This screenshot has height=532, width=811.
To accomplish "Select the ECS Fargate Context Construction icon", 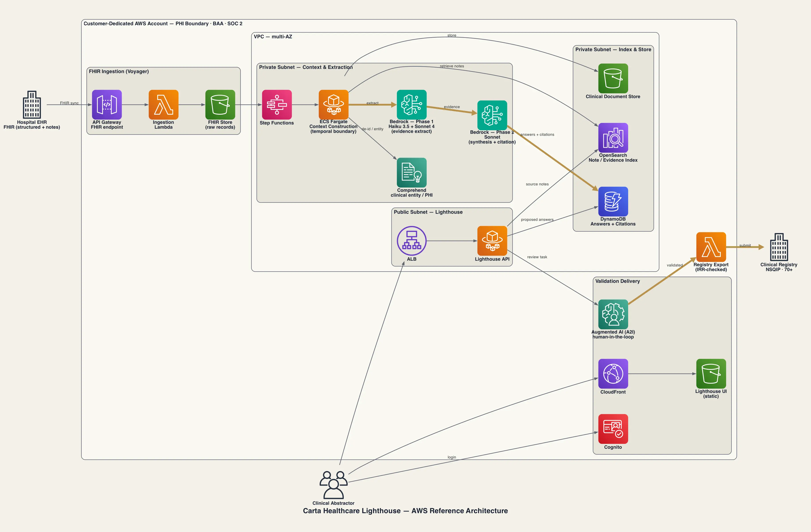I will point(334,105).
